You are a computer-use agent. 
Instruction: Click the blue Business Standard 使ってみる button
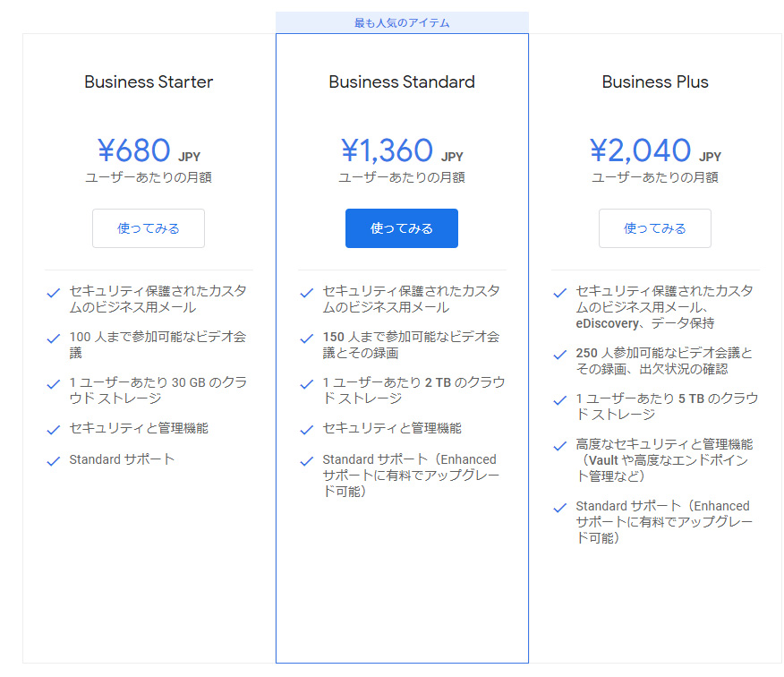coord(402,228)
